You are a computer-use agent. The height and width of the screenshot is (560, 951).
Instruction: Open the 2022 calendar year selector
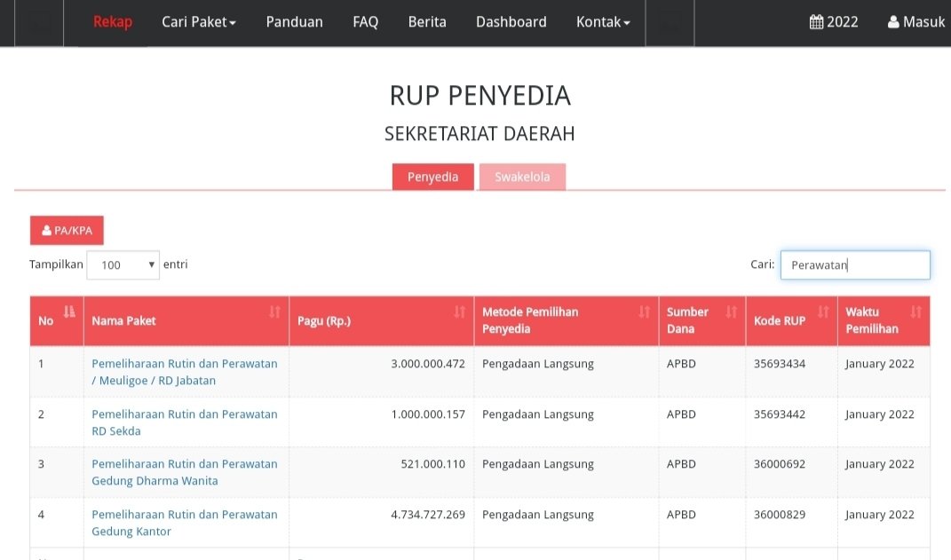(x=834, y=22)
